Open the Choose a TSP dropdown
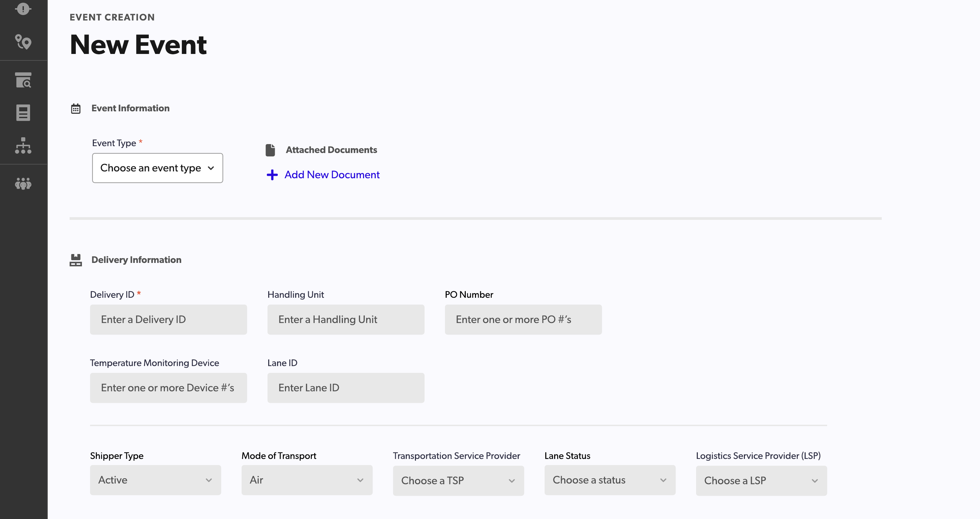Image resolution: width=980 pixels, height=519 pixels. [x=458, y=480]
